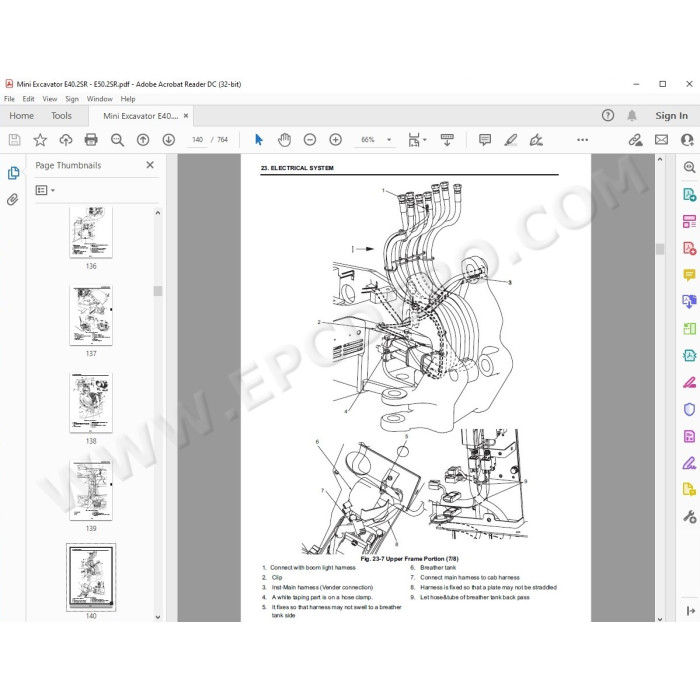Open the File menu

(x=9, y=99)
